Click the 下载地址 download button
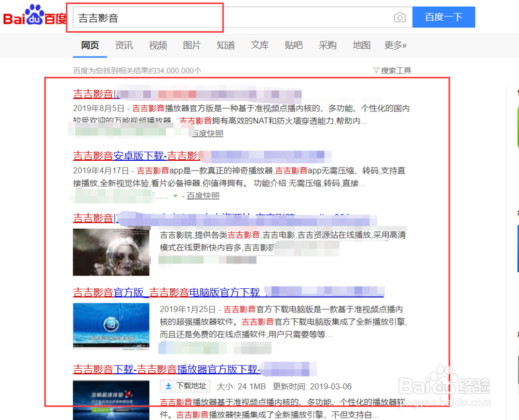 click(186, 386)
